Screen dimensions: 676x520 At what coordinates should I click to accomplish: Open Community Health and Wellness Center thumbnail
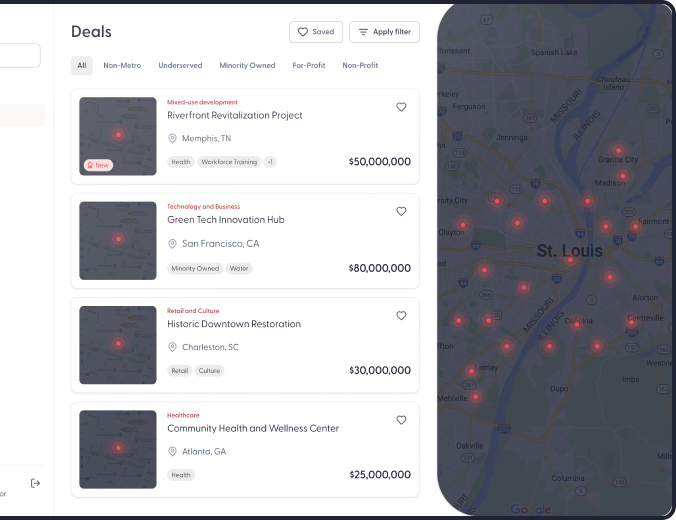click(x=118, y=449)
